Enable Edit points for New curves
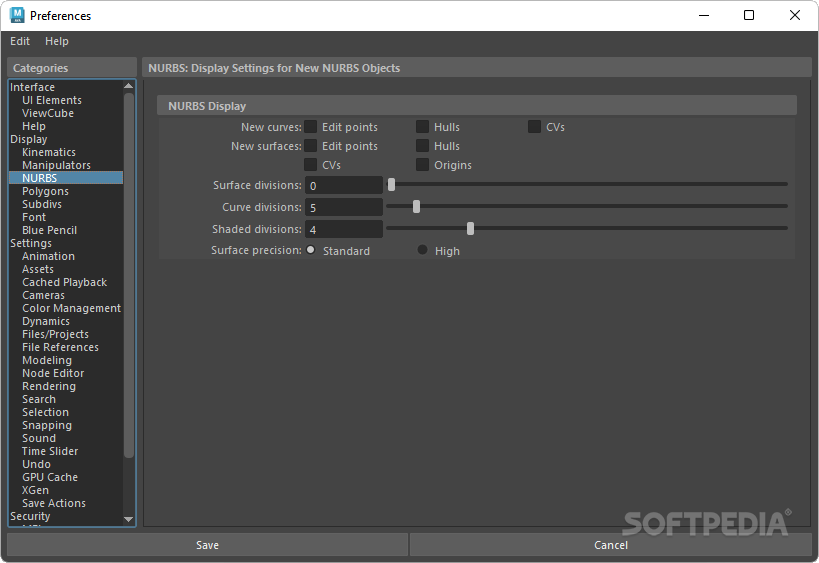Screen dimensions: 819x563 point(310,127)
